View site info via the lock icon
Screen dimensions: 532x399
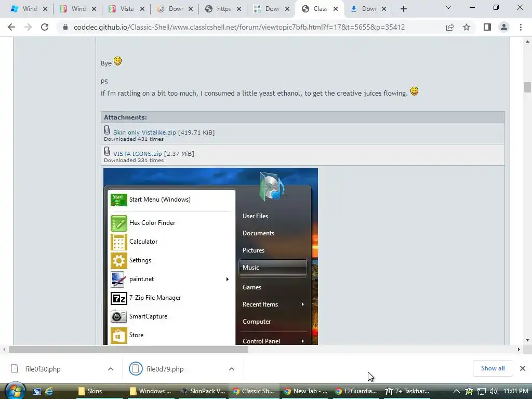(x=65, y=27)
